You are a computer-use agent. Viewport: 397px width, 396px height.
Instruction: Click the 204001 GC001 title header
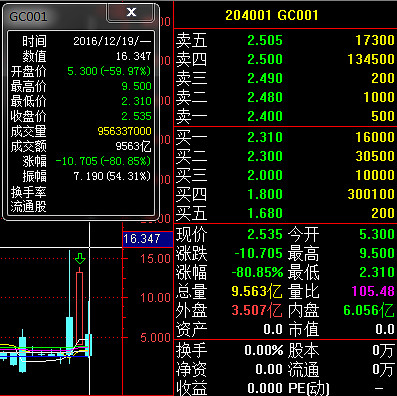[x=272, y=15]
